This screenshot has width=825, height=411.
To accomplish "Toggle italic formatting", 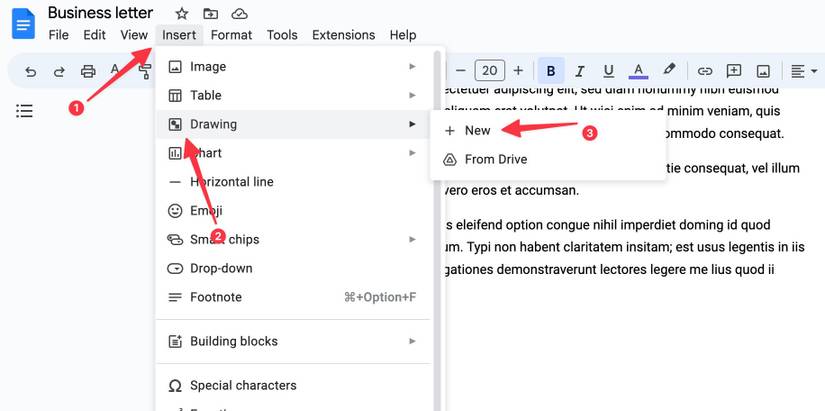I will tap(580, 71).
